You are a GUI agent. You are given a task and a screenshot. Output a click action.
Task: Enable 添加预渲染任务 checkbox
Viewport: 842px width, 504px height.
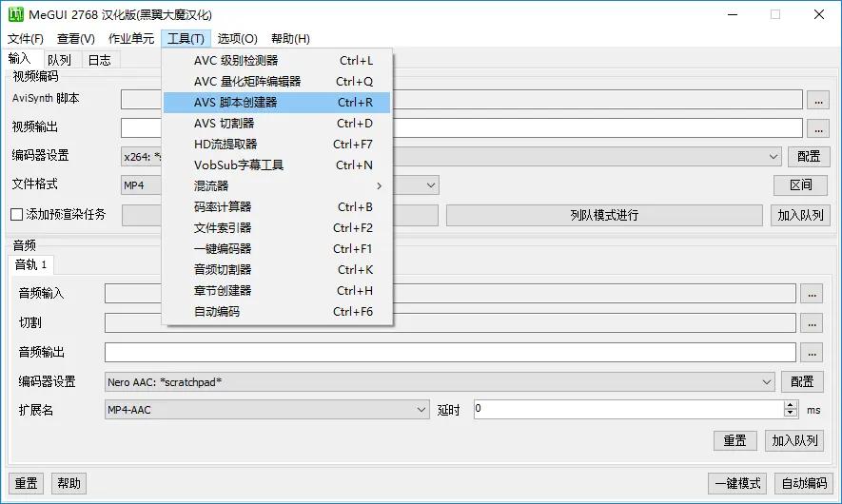tap(16, 215)
